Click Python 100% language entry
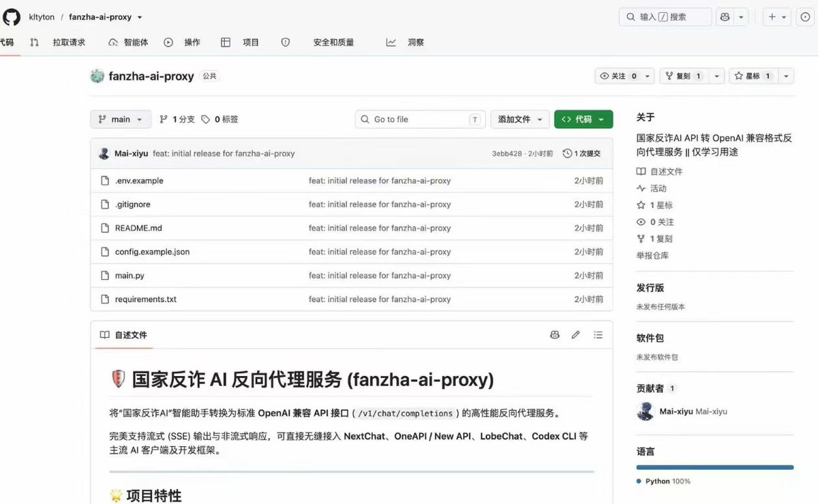 pos(663,482)
